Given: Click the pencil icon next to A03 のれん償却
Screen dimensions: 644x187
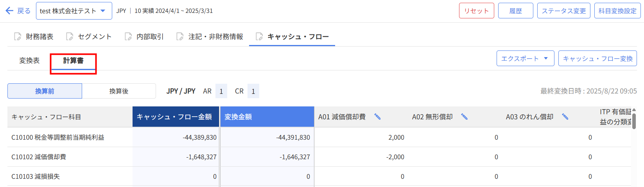Looking at the screenshot, I should (565, 117).
